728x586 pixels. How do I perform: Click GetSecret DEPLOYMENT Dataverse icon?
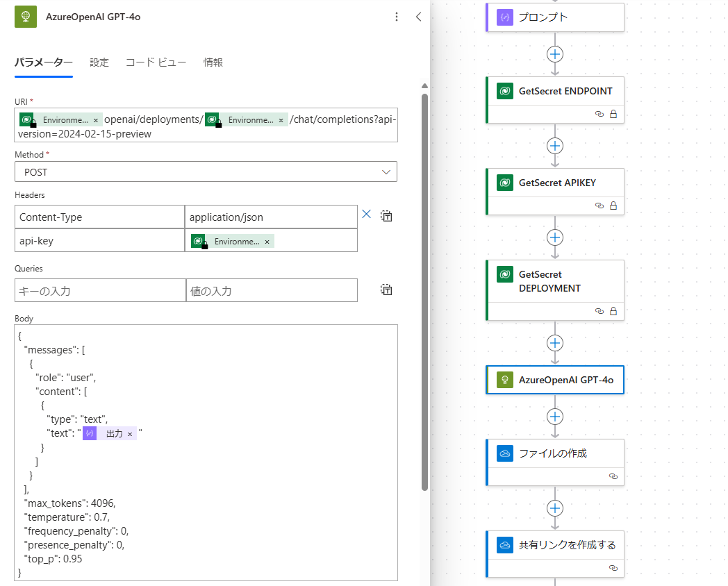click(505, 274)
